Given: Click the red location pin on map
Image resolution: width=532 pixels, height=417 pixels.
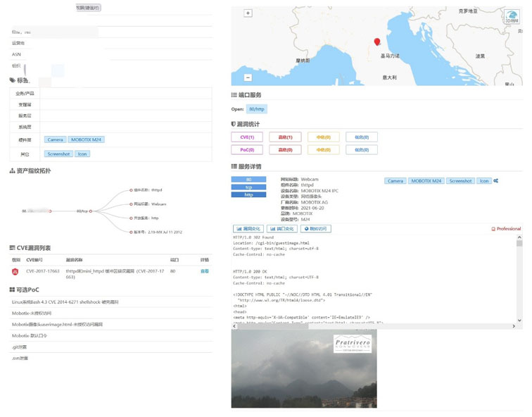Looking at the screenshot, I should pyautogui.click(x=377, y=43).
